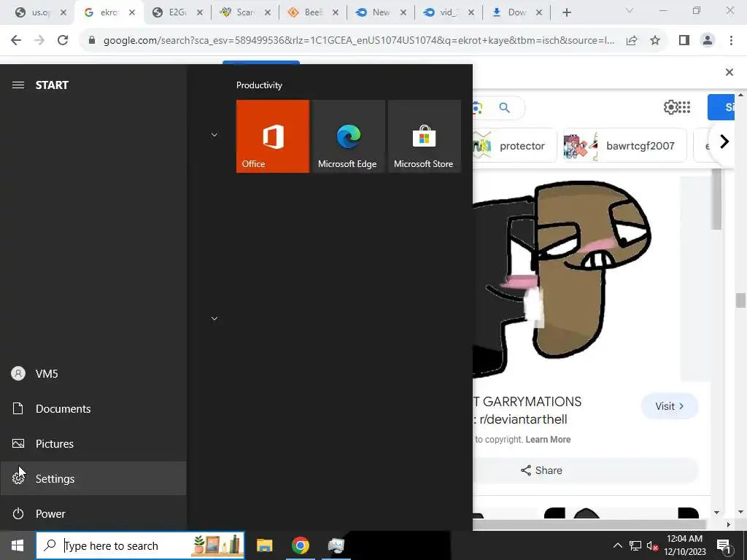The image size is (747, 560).
Task: Focus the taskbar search box
Action: [141, 545]
